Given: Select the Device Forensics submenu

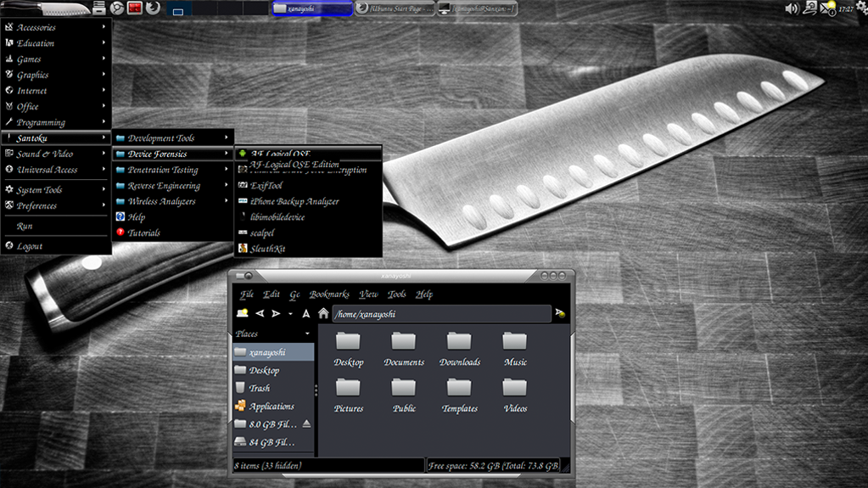Looking at the screenshot, I should pos(173,154).
